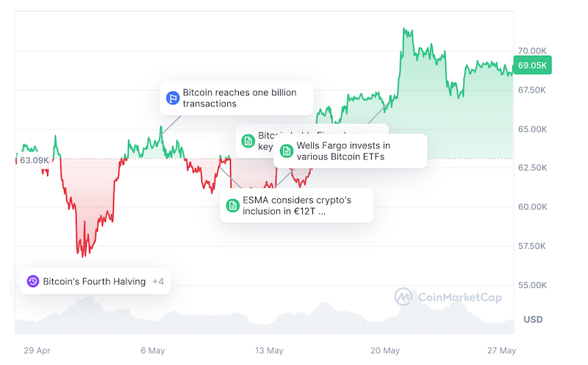The width and height of the screenshot is (588, 365).
Task: Click the 27 May date label
Action: (x=502, y=351)
